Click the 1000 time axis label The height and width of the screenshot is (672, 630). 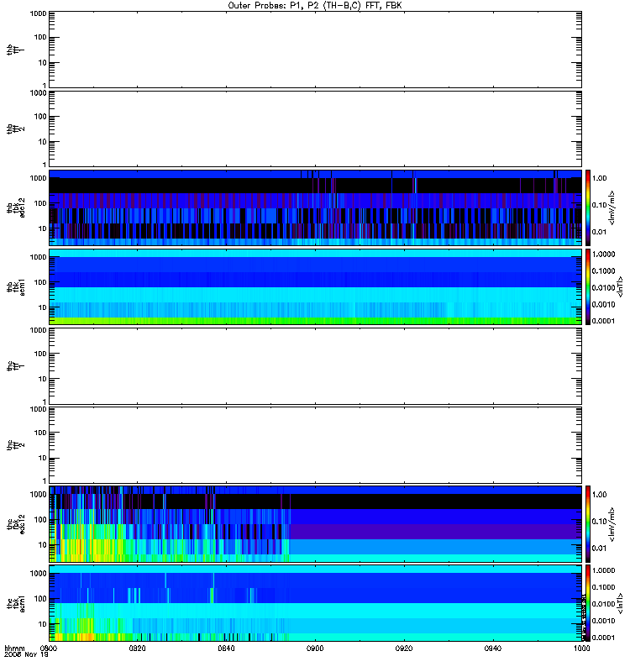click(x=581, y=648)
